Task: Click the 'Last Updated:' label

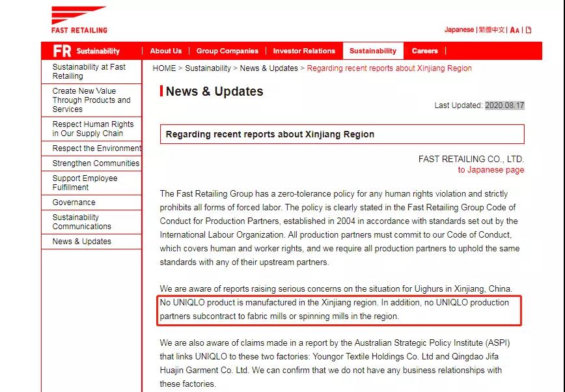Action: click(458, 105)
